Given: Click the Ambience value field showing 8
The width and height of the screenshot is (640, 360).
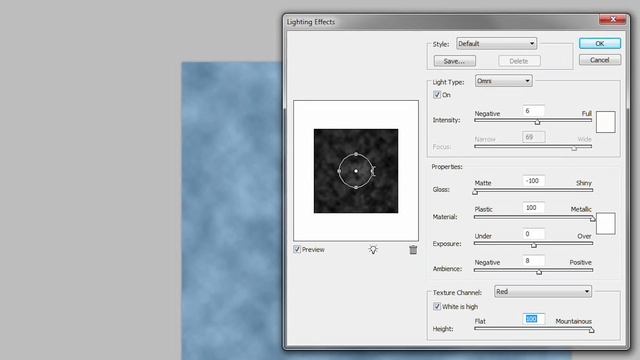Looking at the screenshot, I should [533, 261].
